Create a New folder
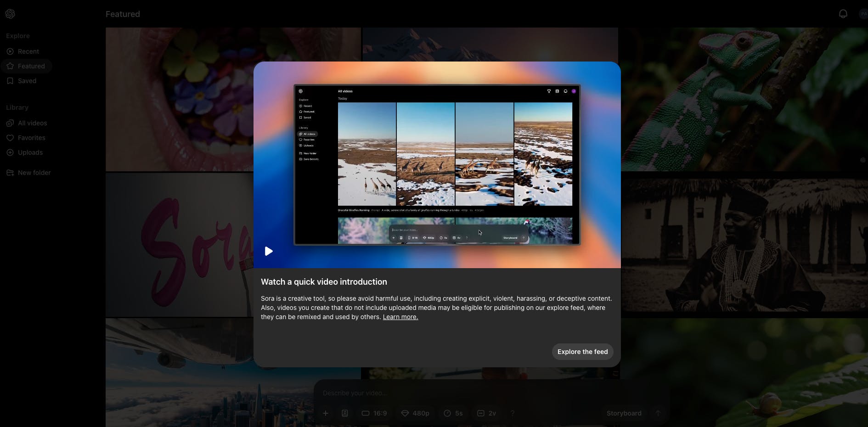This screenshot has height=427, width=868. tap(28, 173)
